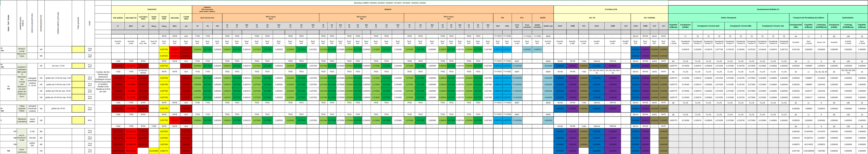Select 'größer als 10 kW bis max. 15 kW'
The image size is (868, 154).
pyautogui.click(x=58, y=97)
